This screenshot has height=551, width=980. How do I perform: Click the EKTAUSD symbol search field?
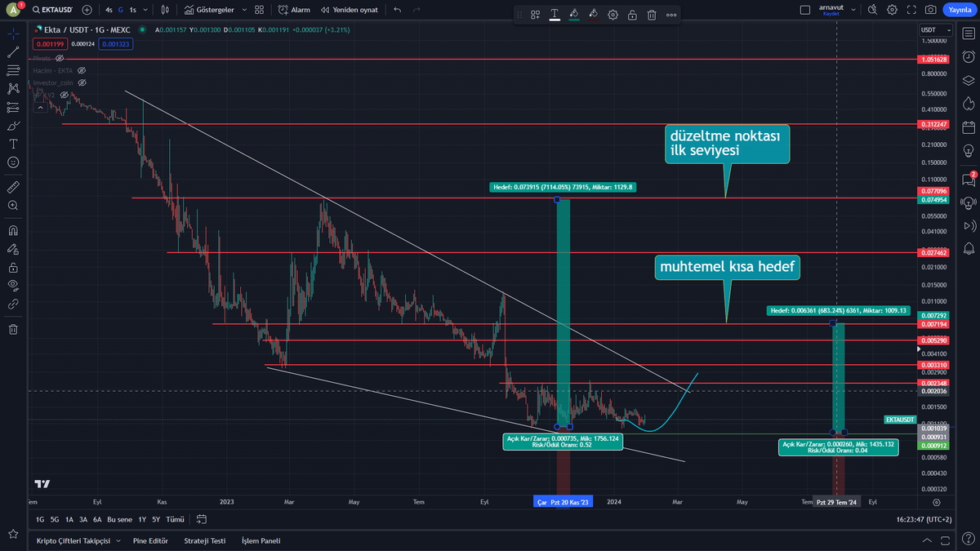(x=57, y=10)
